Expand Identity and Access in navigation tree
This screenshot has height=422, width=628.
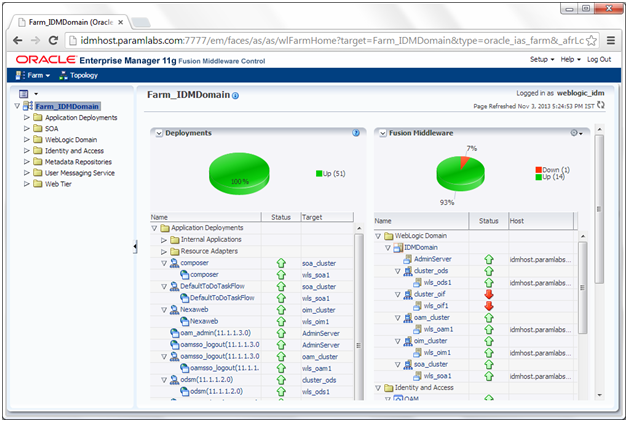pyautogui.click(x=26, y=151)
